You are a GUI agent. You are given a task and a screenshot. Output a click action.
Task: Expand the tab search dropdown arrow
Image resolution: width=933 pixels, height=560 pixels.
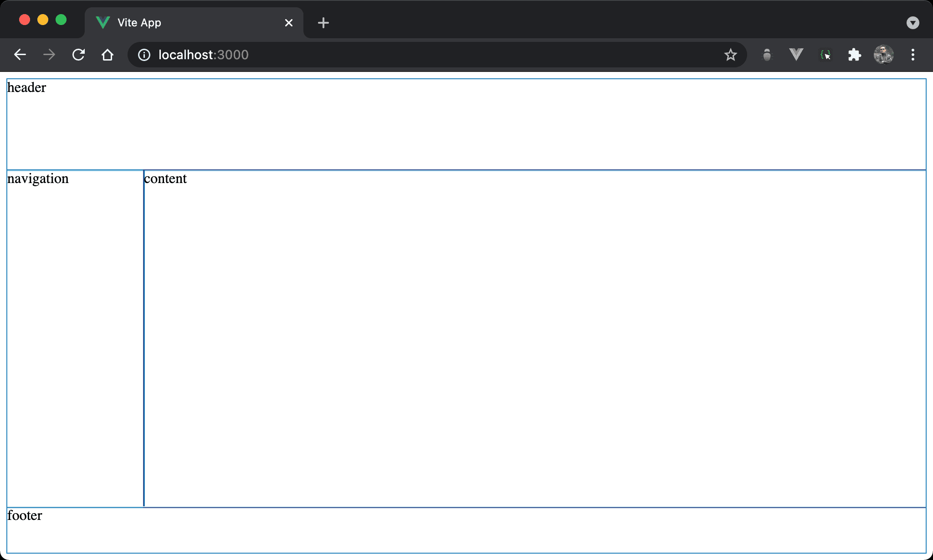click(912, 23)
